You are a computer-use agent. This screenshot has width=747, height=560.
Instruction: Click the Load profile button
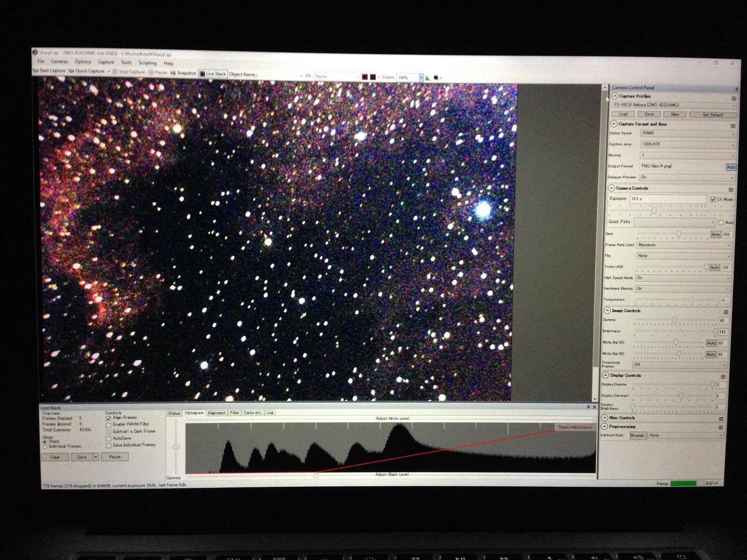(x=623, y=114)
